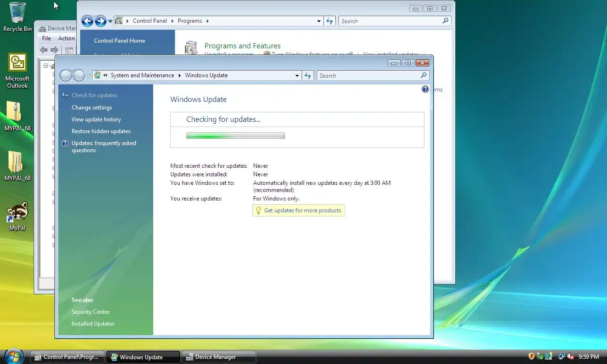Collapse the root node in Device Manager tree

pos(46,65)
